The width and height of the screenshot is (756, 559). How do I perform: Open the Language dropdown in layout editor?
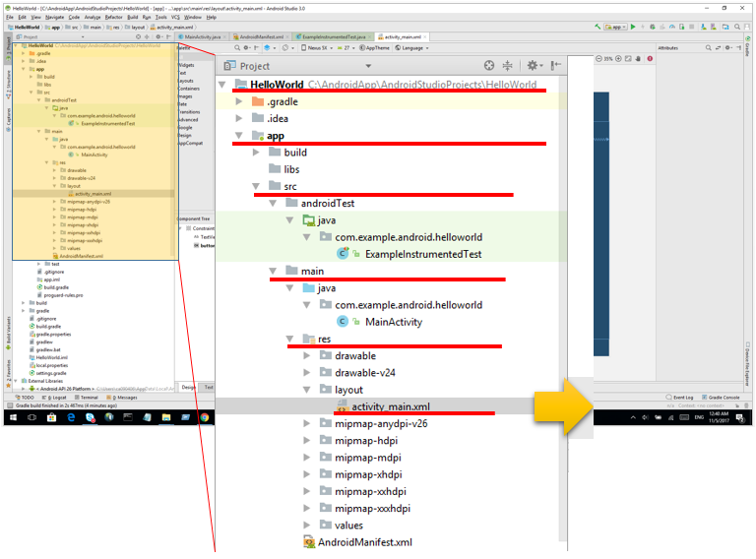(411, 47)
